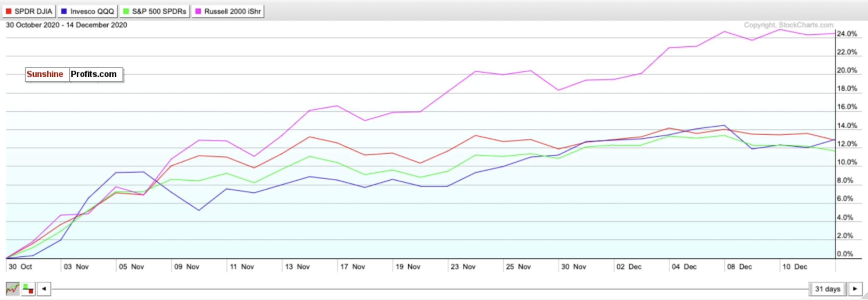Click the 20.0% axis label
Image resolution: width=868 pixels, height=300 pixels.
pyautogui.click(x=847, y=70)
